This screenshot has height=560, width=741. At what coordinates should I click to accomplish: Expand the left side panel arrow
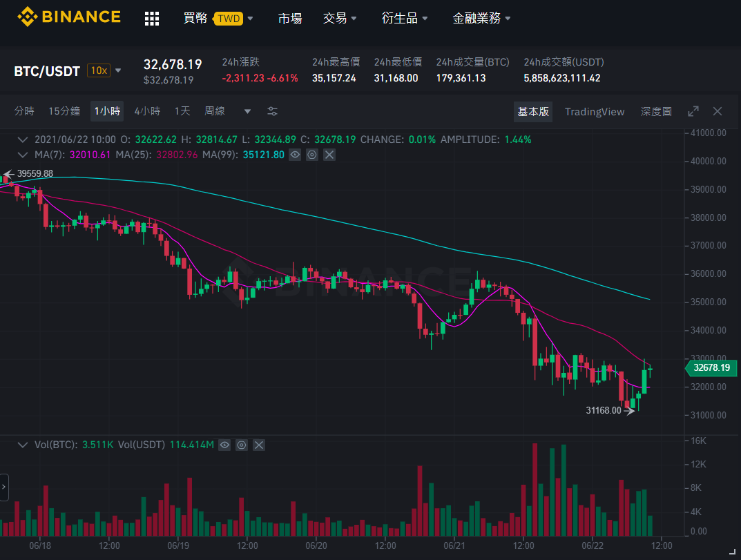[3, 487]
